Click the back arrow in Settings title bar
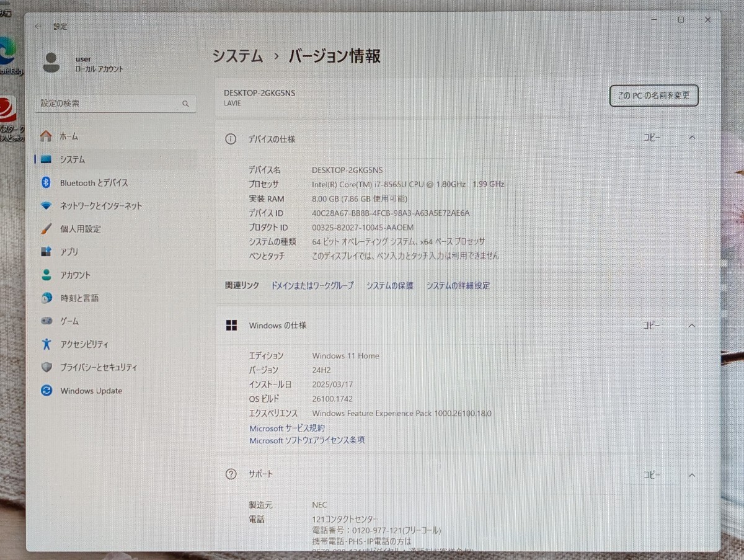 click(x=38, y=27)
